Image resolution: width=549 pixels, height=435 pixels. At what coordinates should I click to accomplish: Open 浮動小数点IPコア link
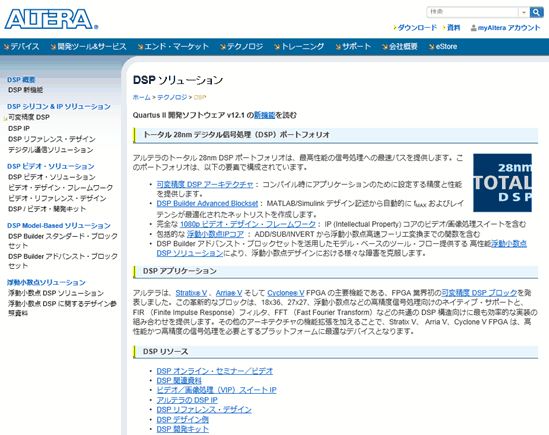(215, 234)
